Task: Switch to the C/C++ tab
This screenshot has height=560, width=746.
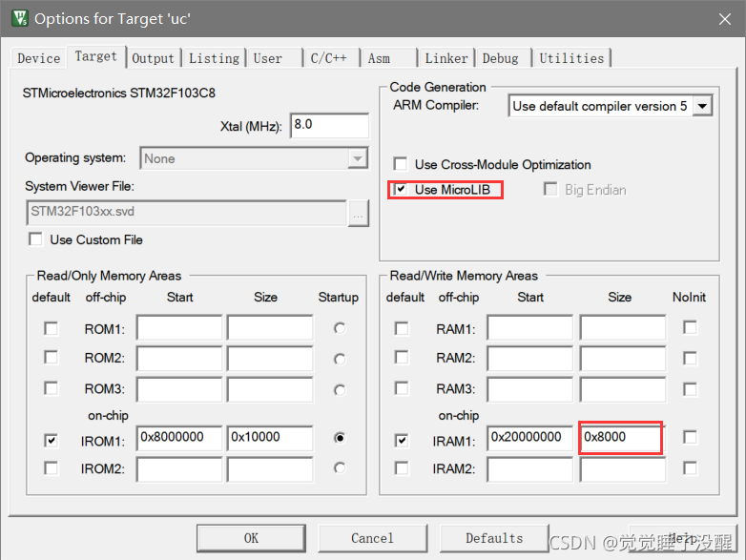Action: coord(331,58)
